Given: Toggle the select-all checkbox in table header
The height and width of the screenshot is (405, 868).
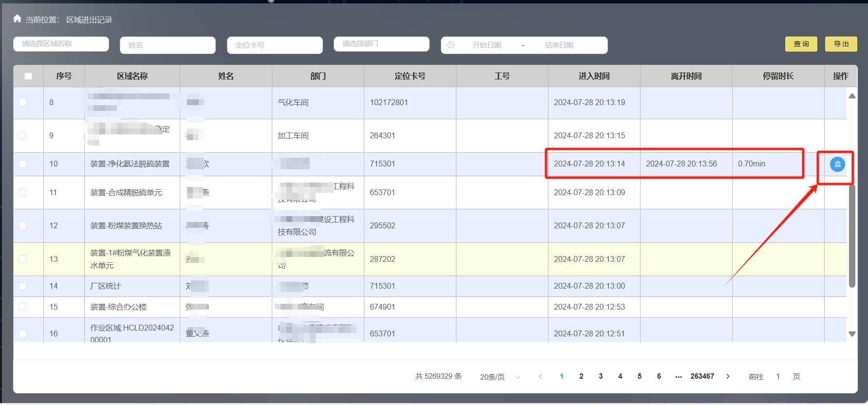Looking at the screenshot, I should click(28, 76).
